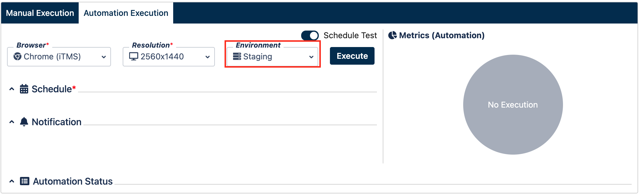Collapse the Notification section chevron
Image resolution: width=644 pixels, height=194 pixels.
click(x=12, y=122)
